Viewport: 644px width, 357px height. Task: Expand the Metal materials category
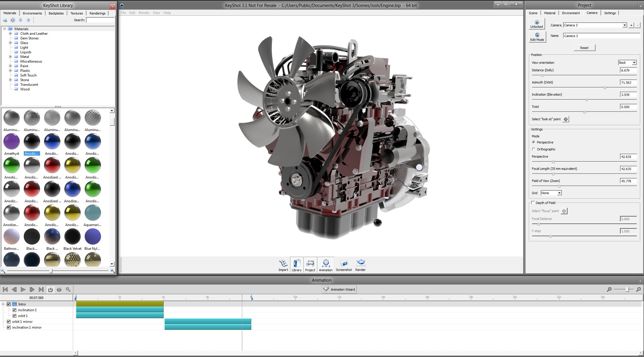10,56
